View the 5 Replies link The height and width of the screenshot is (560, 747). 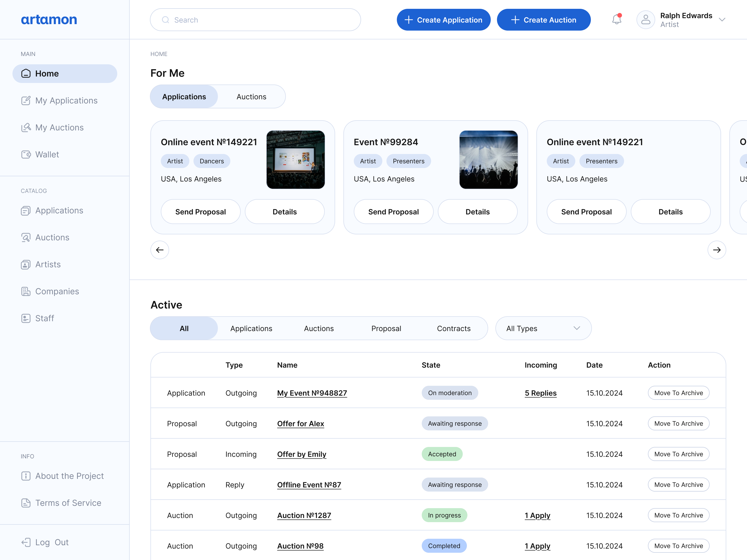point(540,393)
